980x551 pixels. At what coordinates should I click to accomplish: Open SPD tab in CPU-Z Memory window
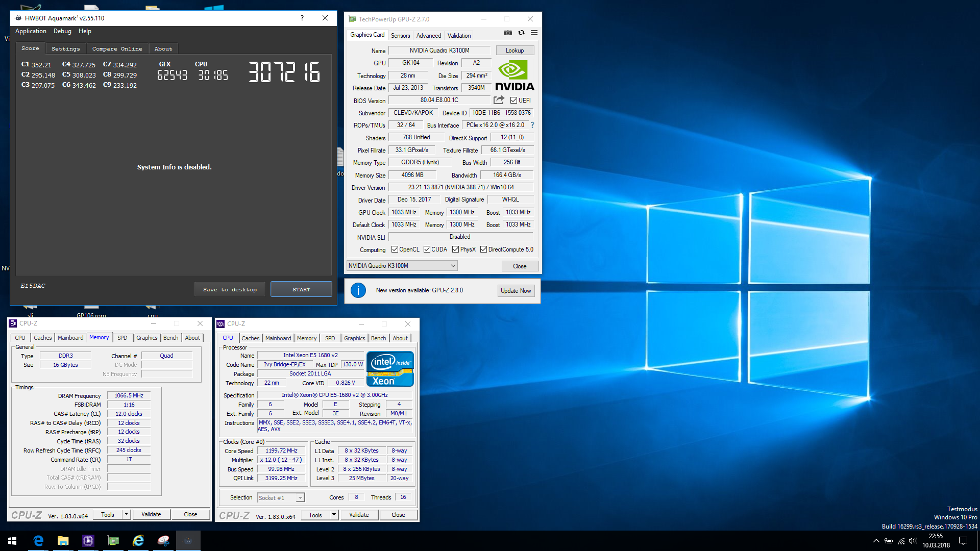pyautogui.click(x=122, y=338)
